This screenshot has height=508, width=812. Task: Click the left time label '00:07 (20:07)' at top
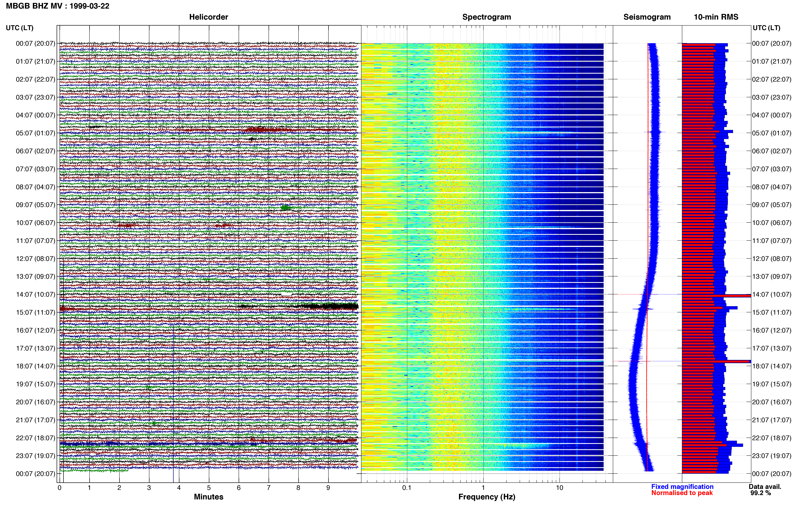(x=36, y=43)
